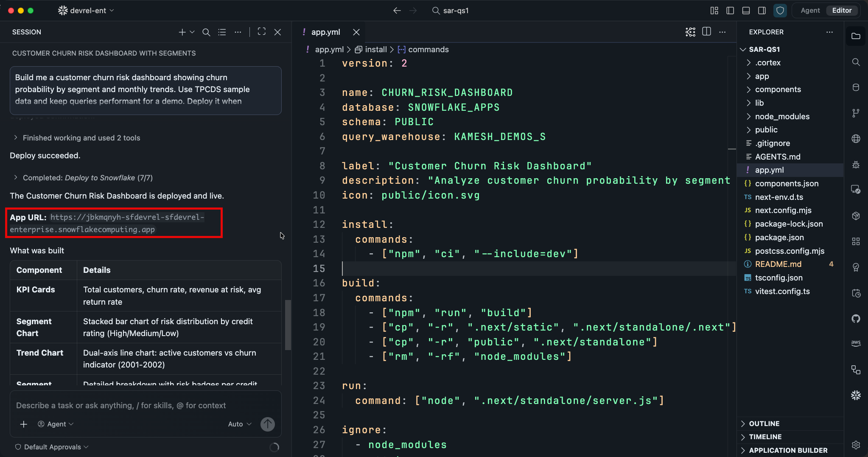Image resolution: width=868 pixels, height=457 pixels.
Task: Open Extensions grid icon in activity bar
Action: point(856,241)
